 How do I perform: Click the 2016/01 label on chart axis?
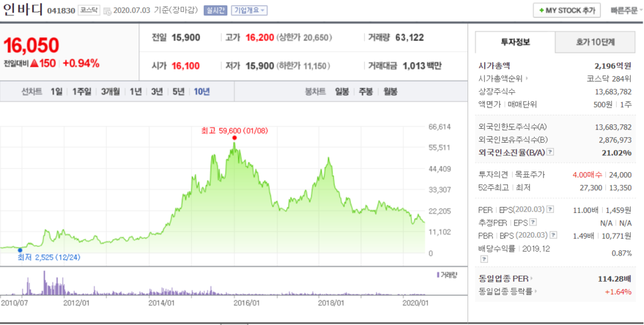(247, 303)
